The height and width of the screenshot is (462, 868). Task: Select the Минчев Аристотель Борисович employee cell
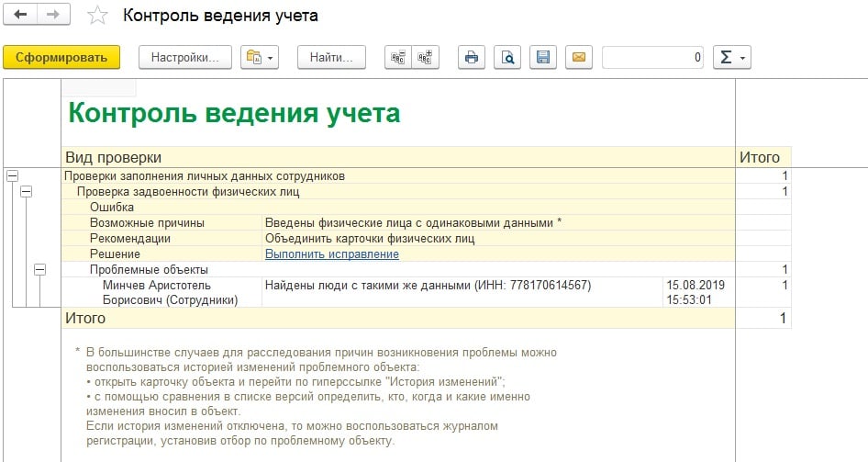point(162,292)
